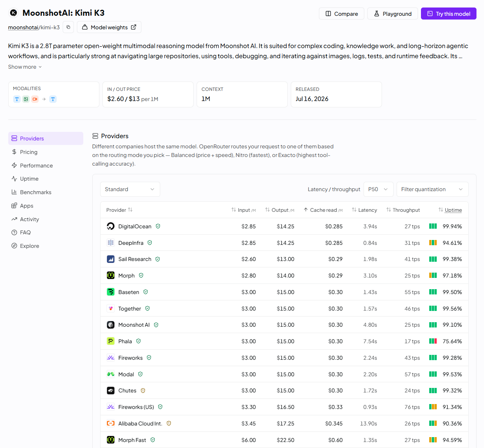Click the Alibaba Cloud Int. provider logo
Screen dimensions: 484x448
click(111, 423)
